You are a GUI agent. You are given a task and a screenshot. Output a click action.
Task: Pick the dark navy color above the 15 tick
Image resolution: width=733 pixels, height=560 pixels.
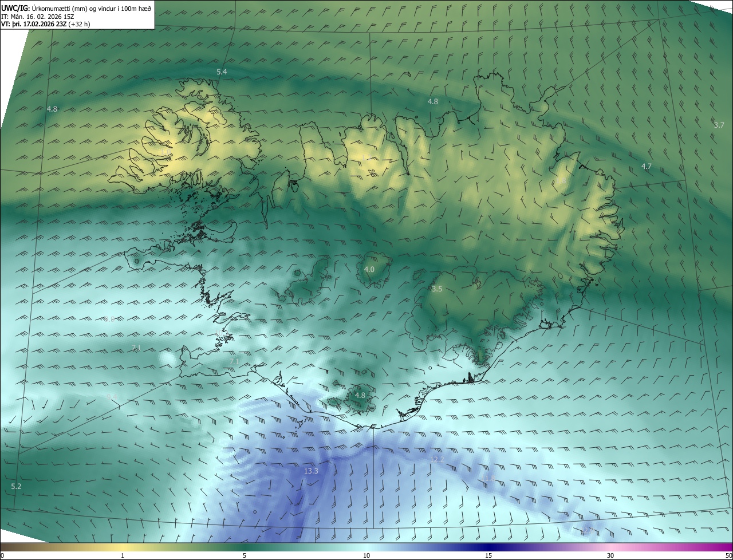click(488, 547)
